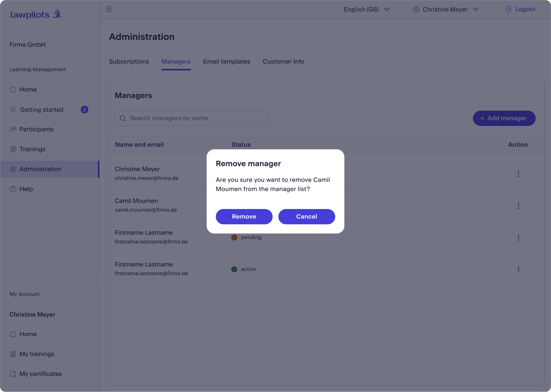Click the Getting started checklist icon
This screenshot has width=551, height=392.
pyautogui.click(x=13, y=110)
